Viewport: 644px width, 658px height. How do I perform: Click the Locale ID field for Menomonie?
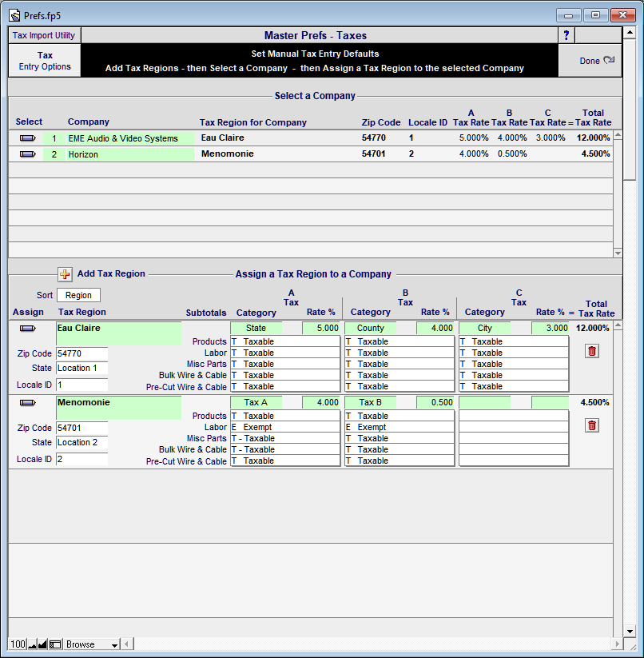(x=81, y=459)
